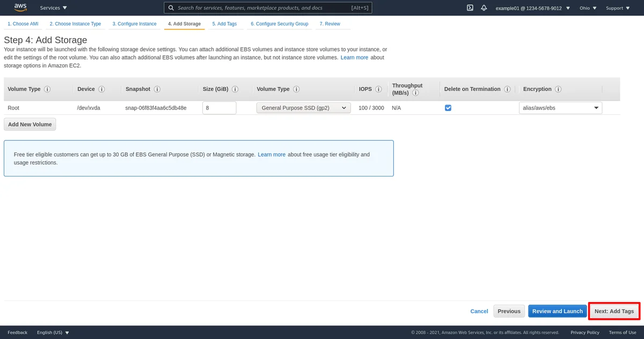Screen dimensions: 644x339
Task: Click the AWS logo icon
Action: point(20,8)
